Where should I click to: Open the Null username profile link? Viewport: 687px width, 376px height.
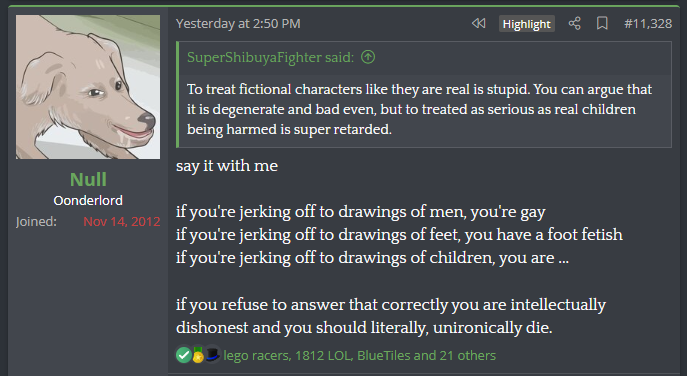[x=88, y=179]
